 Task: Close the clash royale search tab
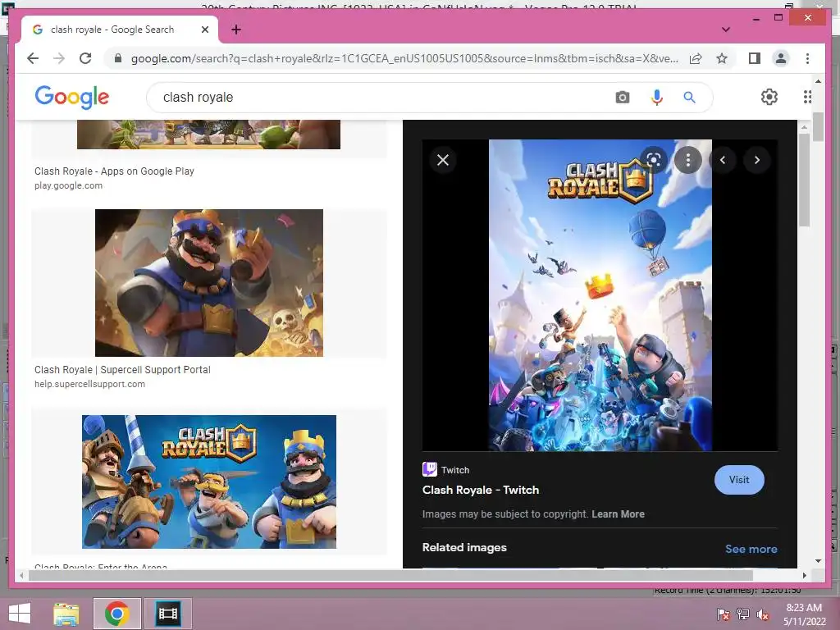click(x=204, y=30)
